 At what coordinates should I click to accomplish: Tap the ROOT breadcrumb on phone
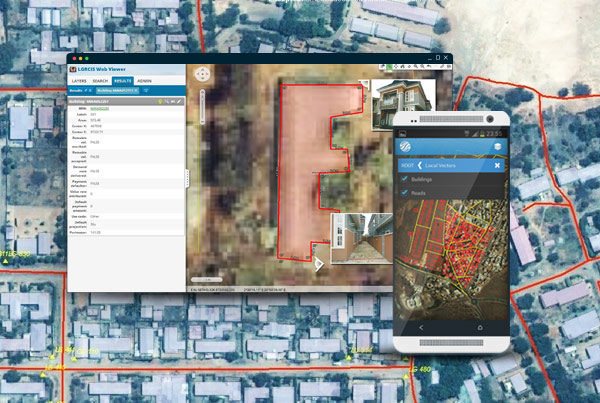point(408,166)
